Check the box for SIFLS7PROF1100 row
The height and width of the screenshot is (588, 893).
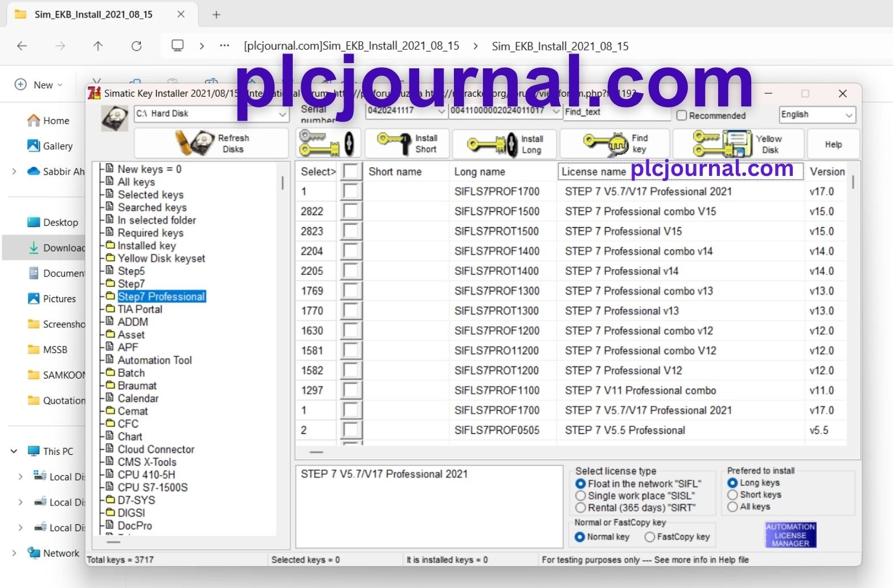point(351,390)
